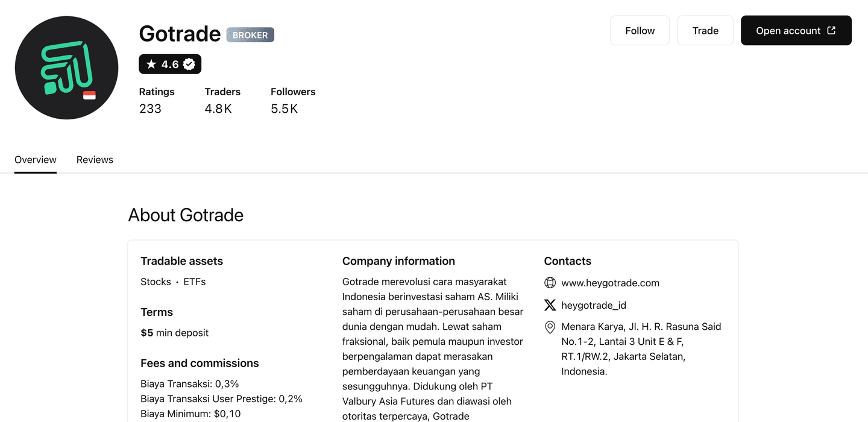Click the external link icon on Open account
Viewport: 868px width, 422px height.
click(832, 30)
